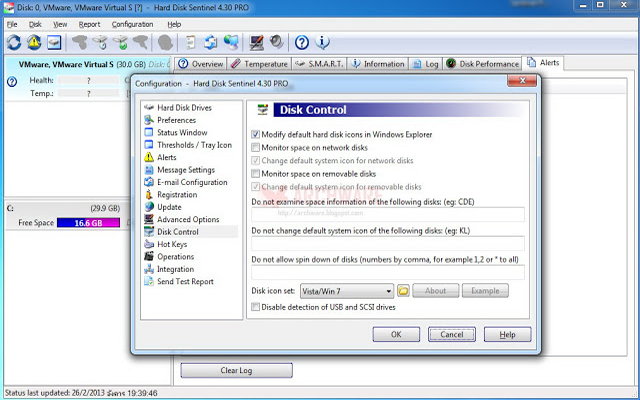Enable Monitor space on network disks
The width and height of the screenshot is (640, 400).
tap(256, 147)
